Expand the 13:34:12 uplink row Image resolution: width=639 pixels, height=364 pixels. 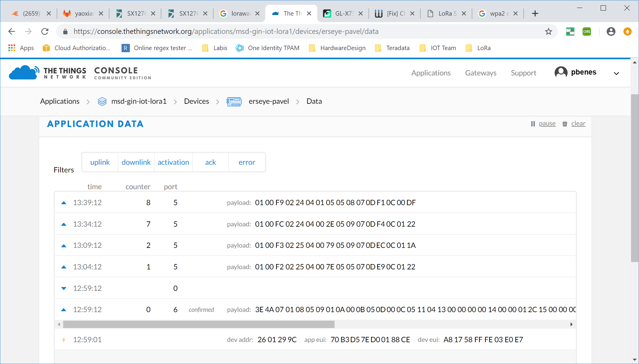click(x=315, y=224)
